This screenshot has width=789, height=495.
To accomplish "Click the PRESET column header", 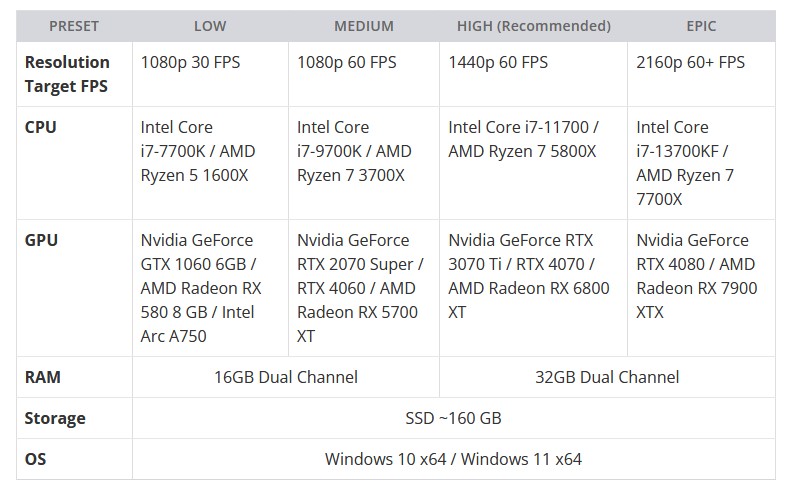I will pyautogui.click(x=74, y=26).
